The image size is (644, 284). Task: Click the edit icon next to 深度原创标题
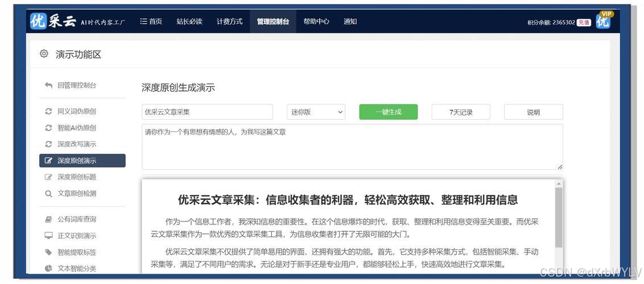coord(48,177)
